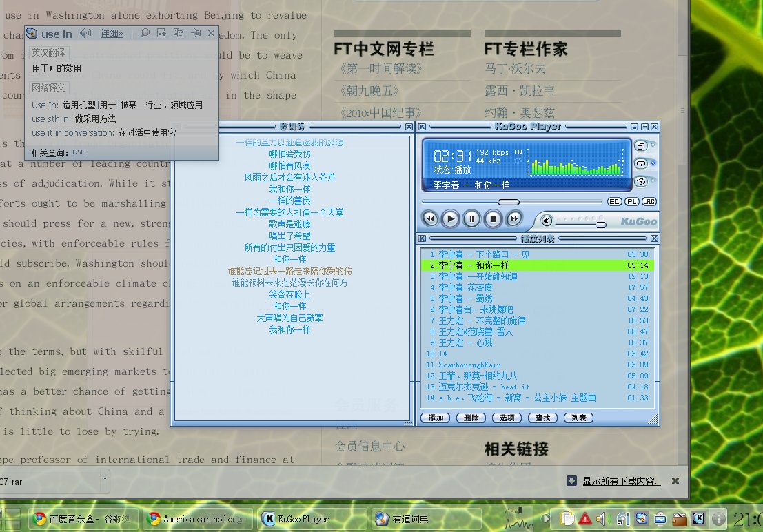Viewport: 763px width, 532px height.
Task: Select playlist track 11.ScarboroughFair
Action: click(538, 365)
